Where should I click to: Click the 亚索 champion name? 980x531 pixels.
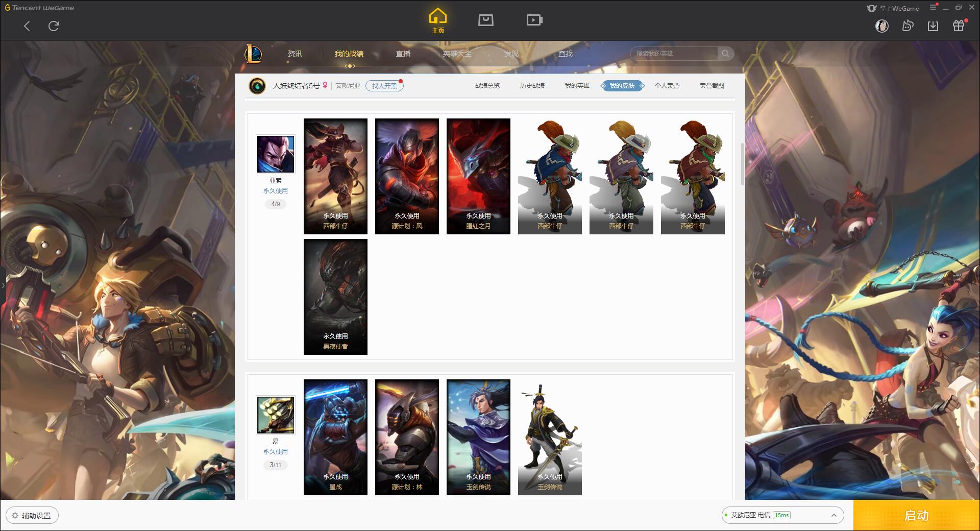(276, 181)
